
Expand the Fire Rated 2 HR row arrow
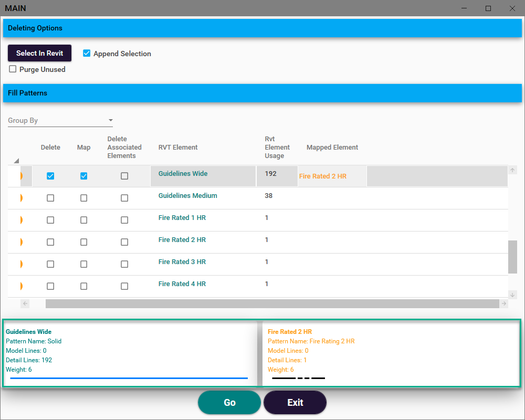pos(22,242)
